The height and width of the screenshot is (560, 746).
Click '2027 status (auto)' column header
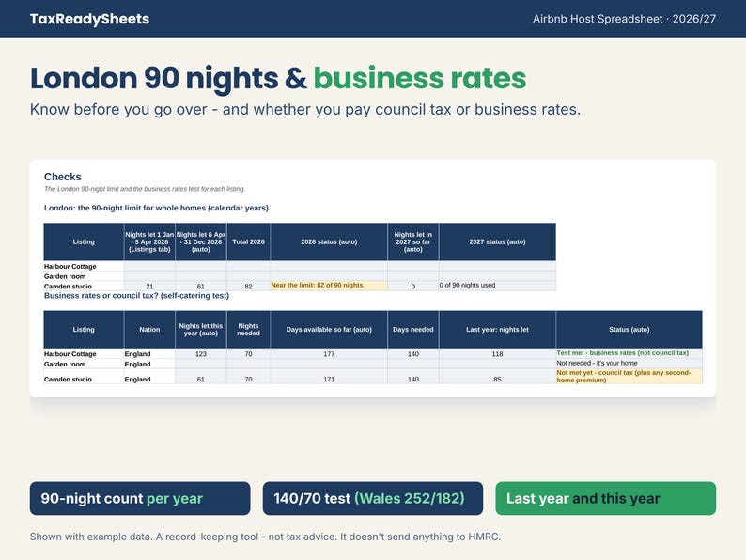click(x=497, y=241)
